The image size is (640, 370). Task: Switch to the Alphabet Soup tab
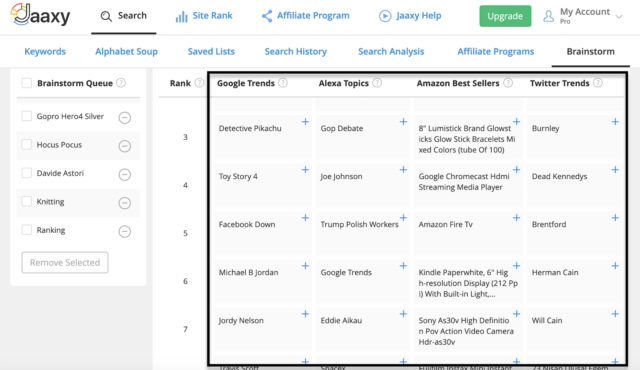click(x=127, y=51)
